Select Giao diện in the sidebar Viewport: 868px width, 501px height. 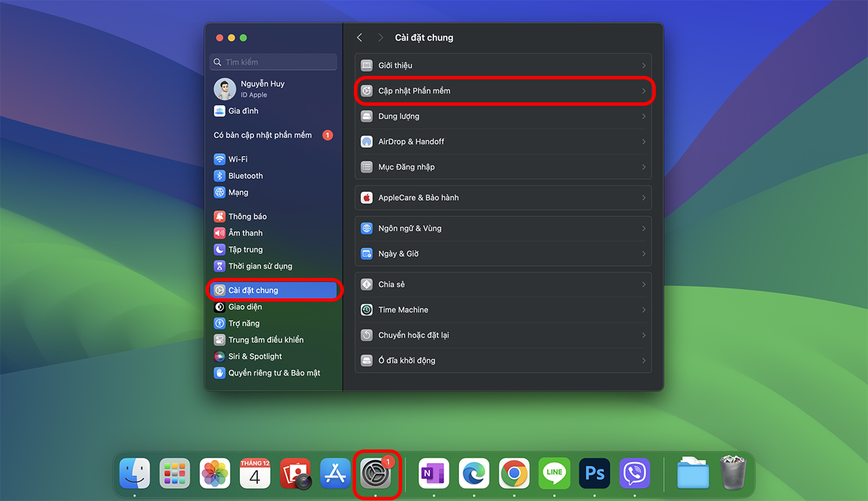(245, 307)
